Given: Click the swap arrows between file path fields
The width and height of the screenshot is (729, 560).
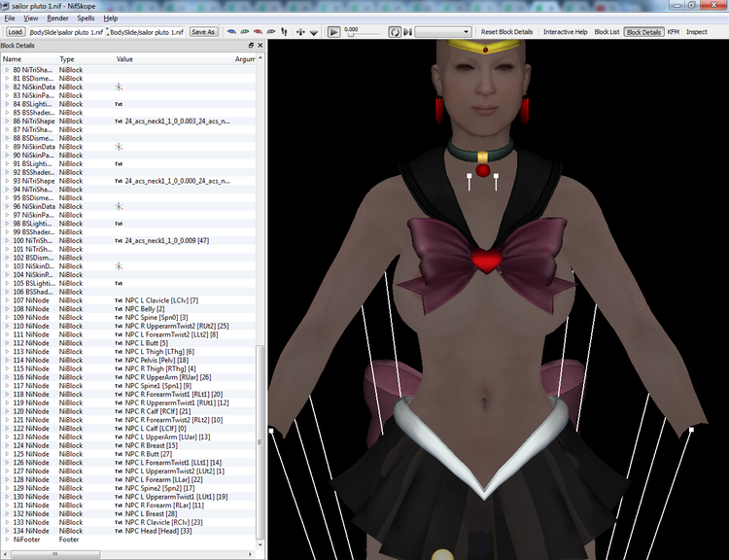Looking at the screenshot, I should click(x=107, y=32).
